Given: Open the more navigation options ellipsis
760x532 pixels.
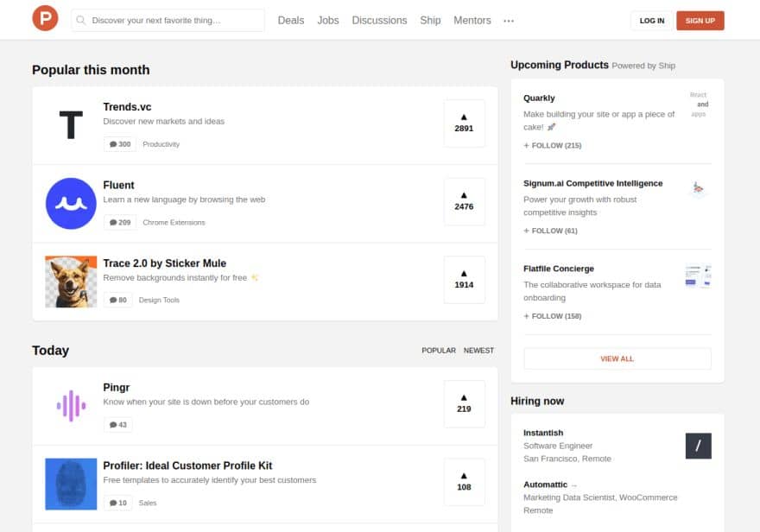Looking at the screenshot, I should [x=509, y=21].
